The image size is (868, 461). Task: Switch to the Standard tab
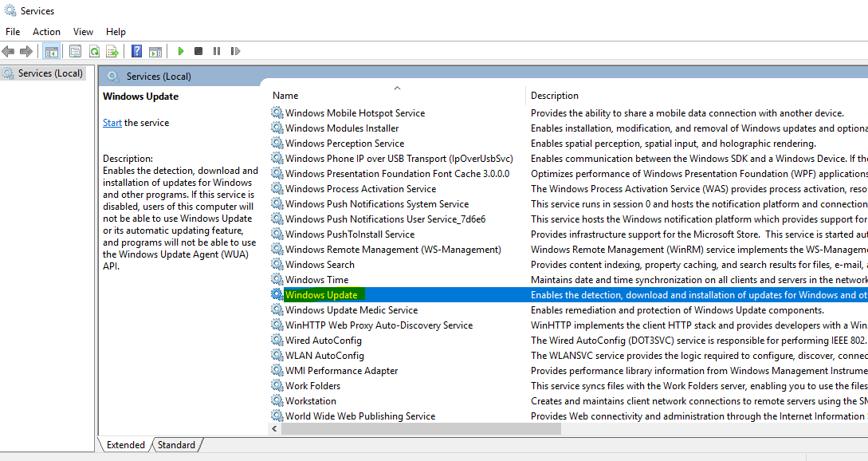click(x=176, y=444)
